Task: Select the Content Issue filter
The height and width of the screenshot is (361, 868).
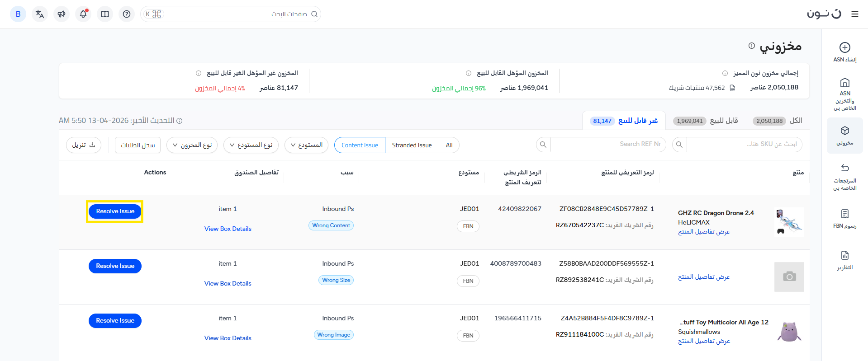Action: click(360, 145)
